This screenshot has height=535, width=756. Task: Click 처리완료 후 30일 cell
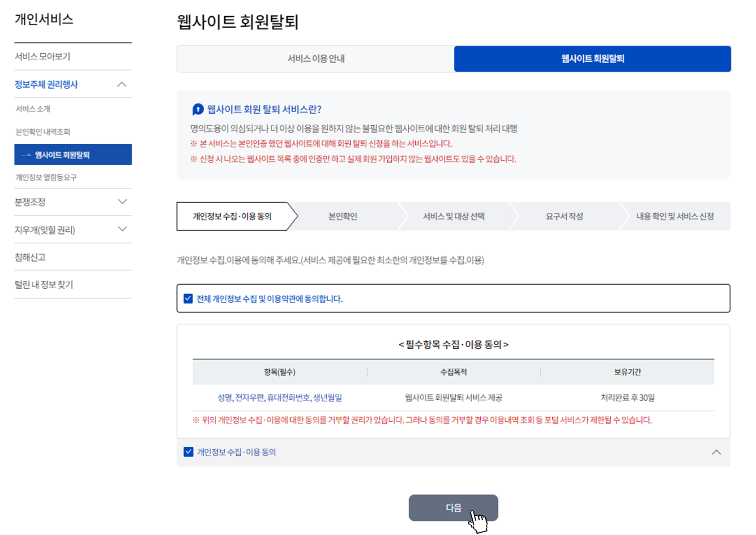(x=628, y=398)
